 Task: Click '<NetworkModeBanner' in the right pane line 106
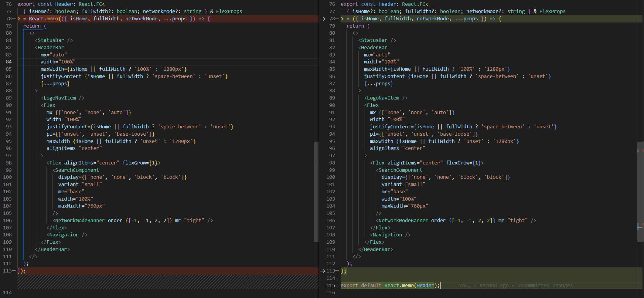[x=402, y=221]
